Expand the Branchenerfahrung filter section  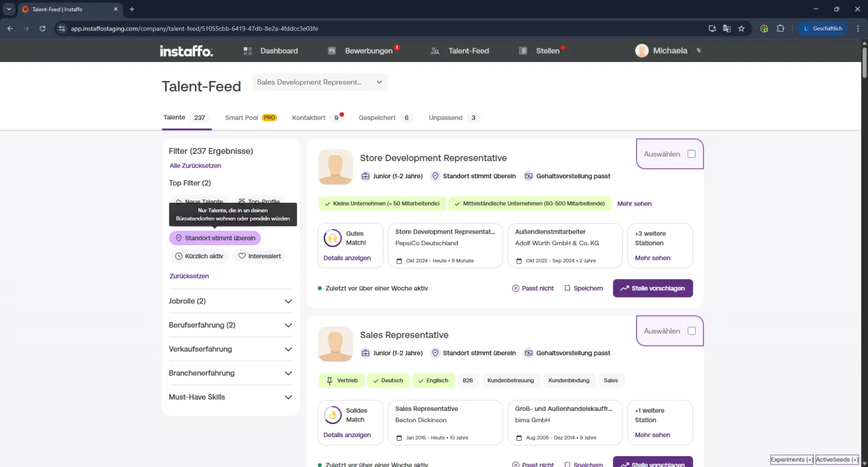tap(231, 373)
